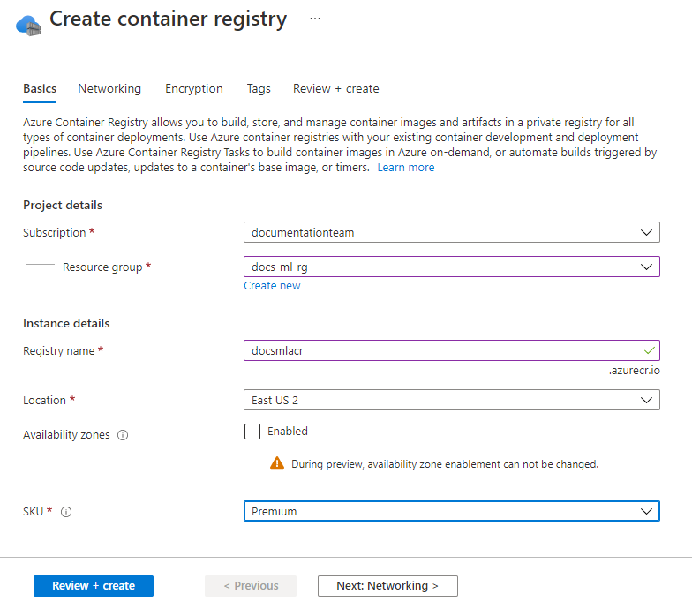Switch to the Networking tab
The width and height of the screenshot is (692, 616).
(109, 89)
